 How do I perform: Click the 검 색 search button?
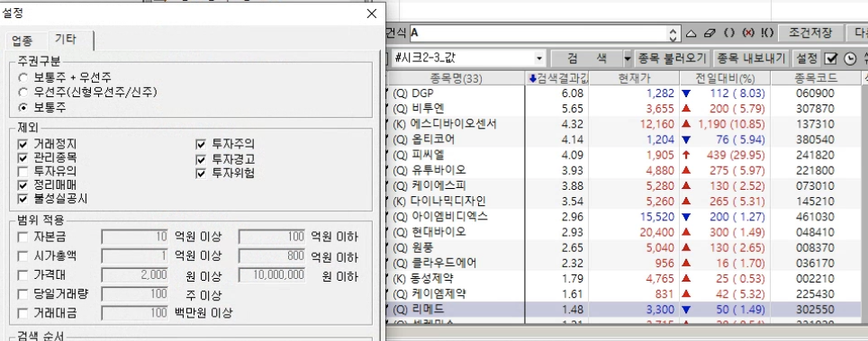coord(587,58)
